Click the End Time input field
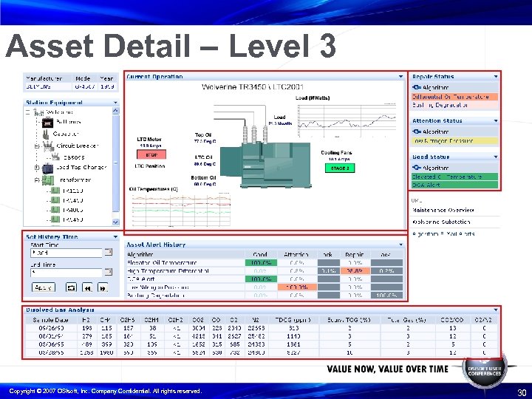This screenshot has height=399, width=532. [x=66, y=273]
